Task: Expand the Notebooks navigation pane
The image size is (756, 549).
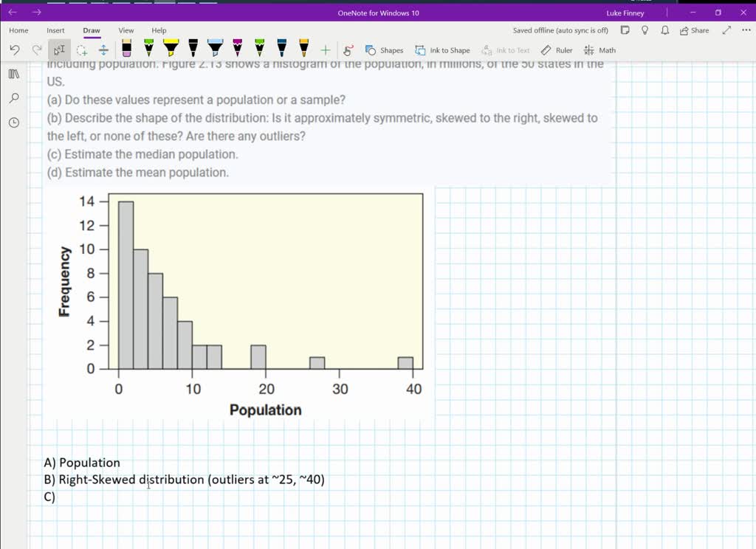Action: (13, 74)
